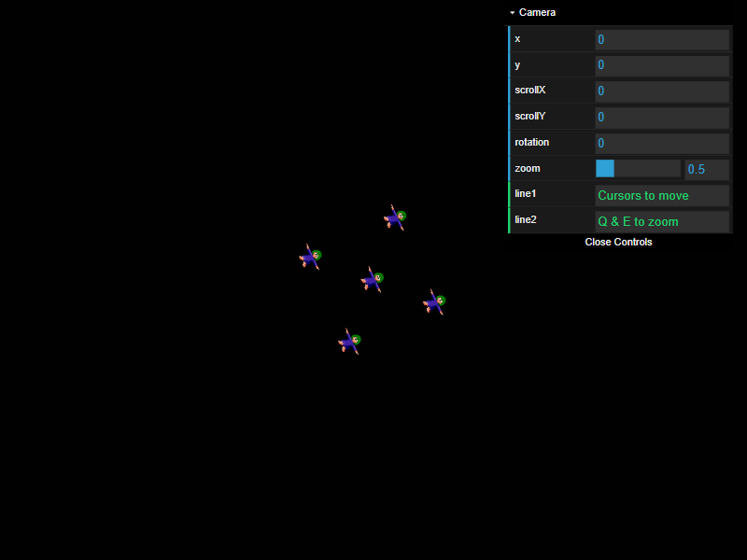Click the leftmost fairy sprite
Viewport: 747px width, 560px height.
point(310,256)
